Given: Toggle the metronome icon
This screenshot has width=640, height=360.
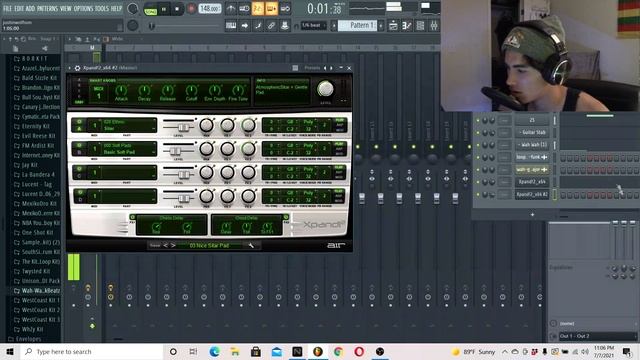Looking at the screenshot, I should [231, 9].
